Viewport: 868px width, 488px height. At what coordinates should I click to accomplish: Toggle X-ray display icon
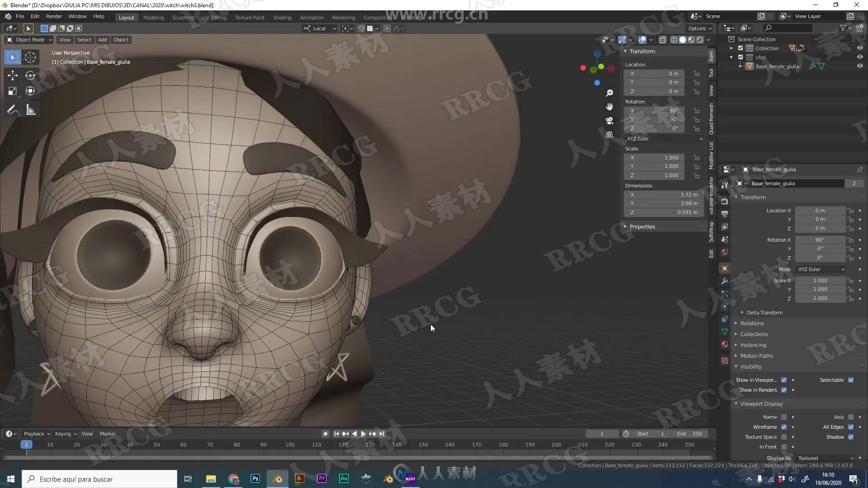[x=662, y=40]
